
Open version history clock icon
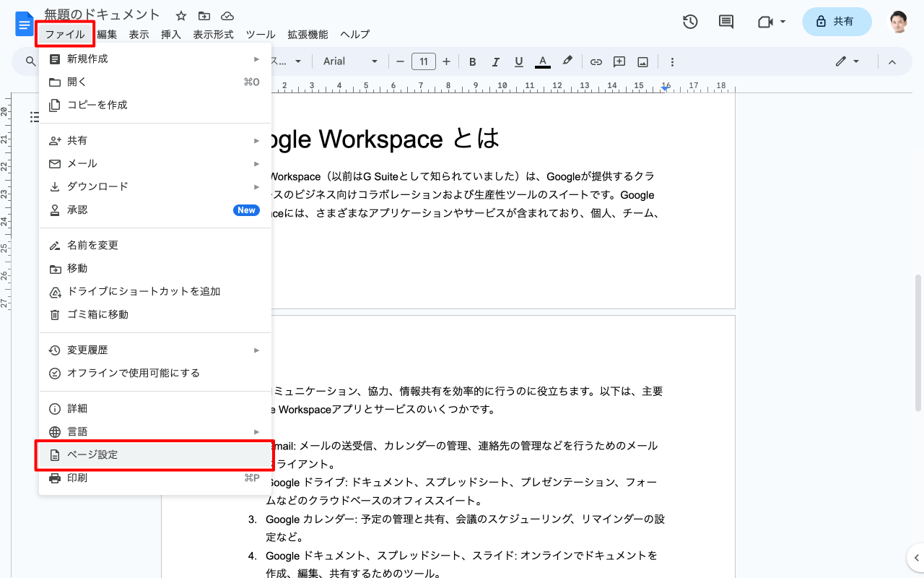(690, 22)
